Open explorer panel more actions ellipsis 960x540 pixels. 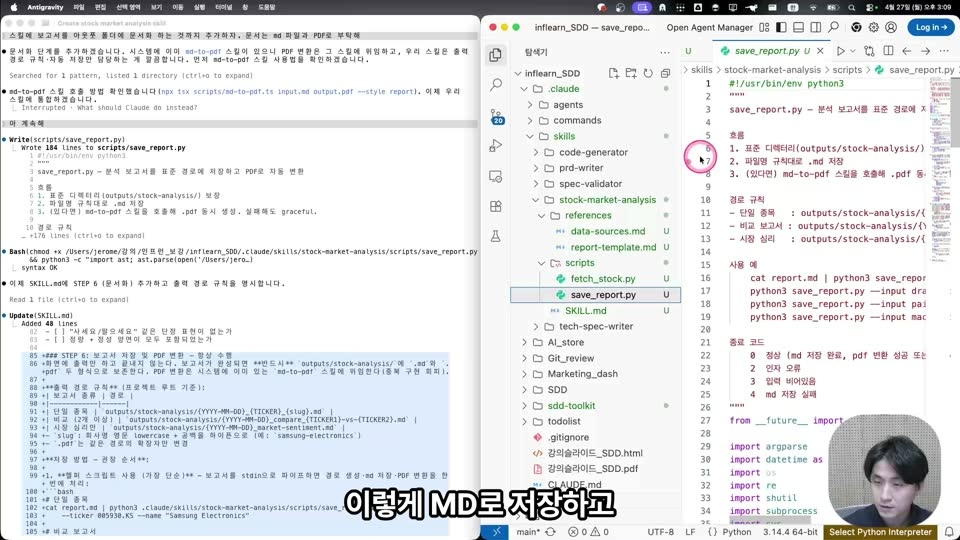pos(665,52)
